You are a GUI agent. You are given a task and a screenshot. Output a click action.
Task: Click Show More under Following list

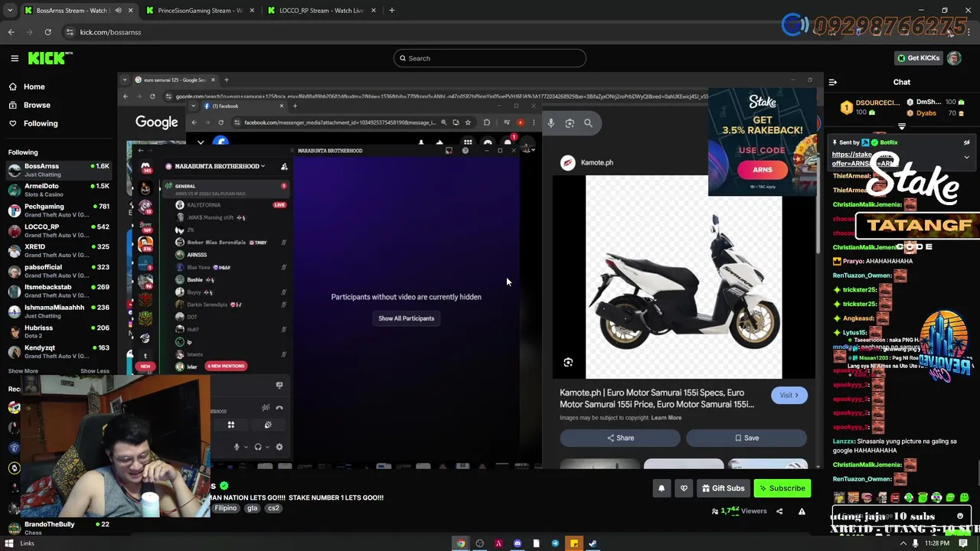point(23,371)
